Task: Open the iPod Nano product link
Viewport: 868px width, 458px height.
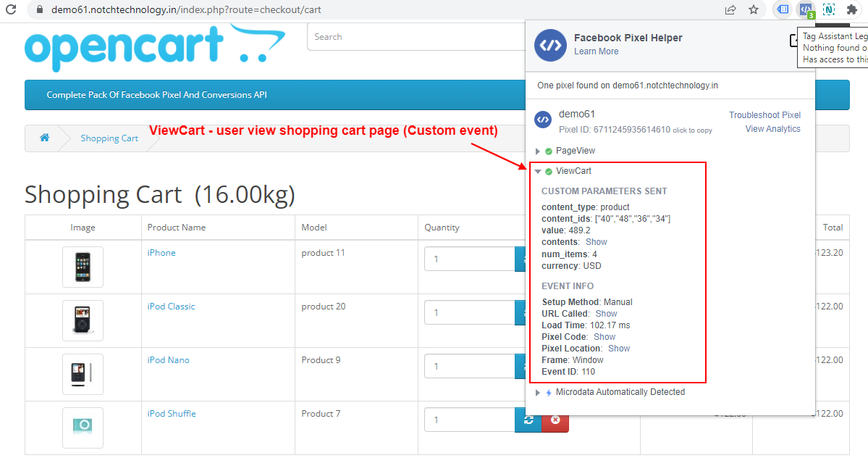Action: click(168, 360)
